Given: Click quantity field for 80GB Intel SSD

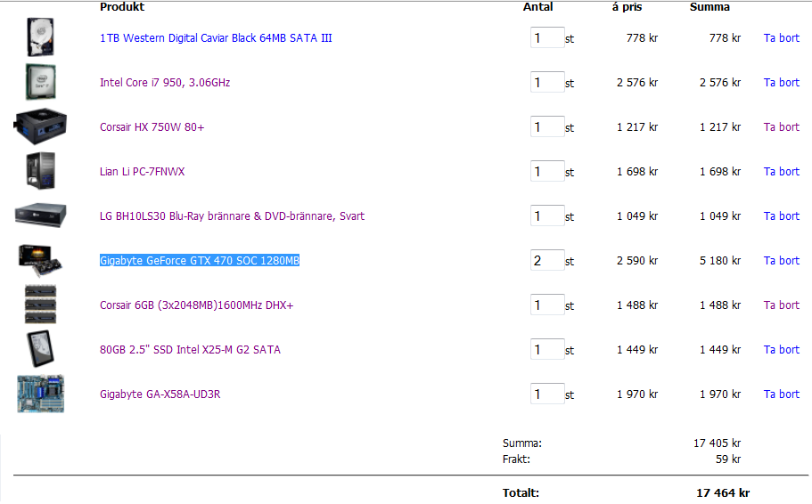Looking at the screenshot, I should (547, 349).
